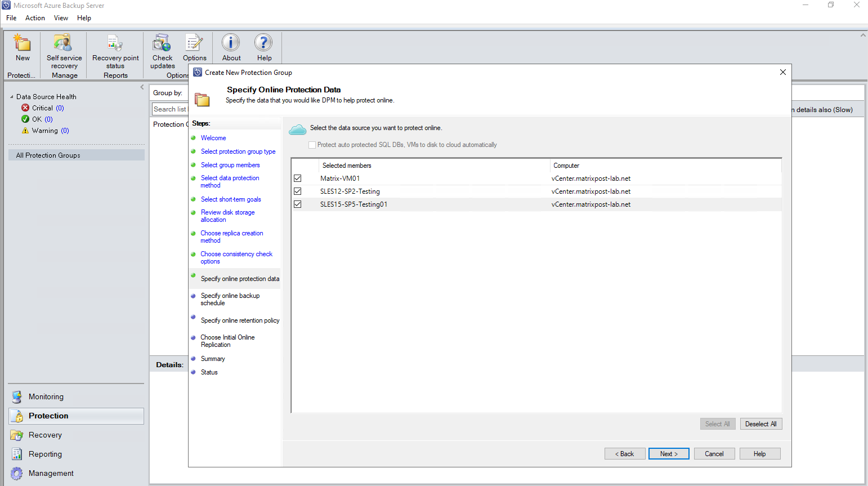Viewport: 868px width, 486px height.
Task: Go to Review disk storage allocation step
Action: (227, 216)
